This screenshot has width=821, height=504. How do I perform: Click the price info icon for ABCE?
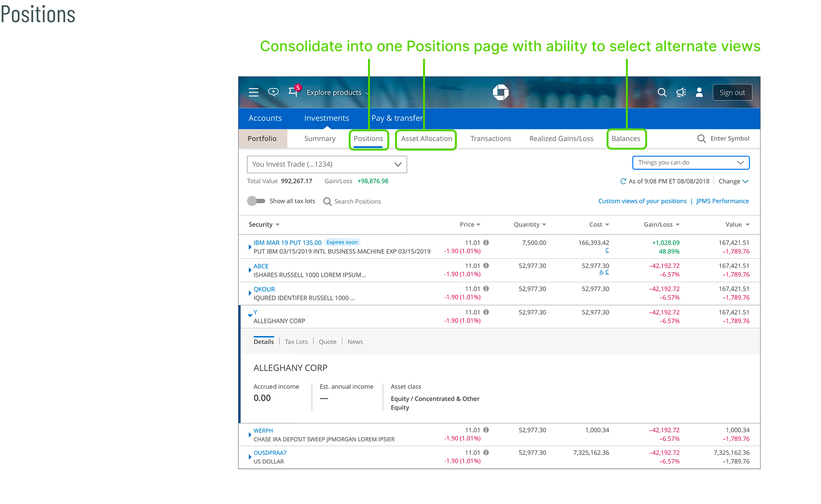tap(486, 266)
